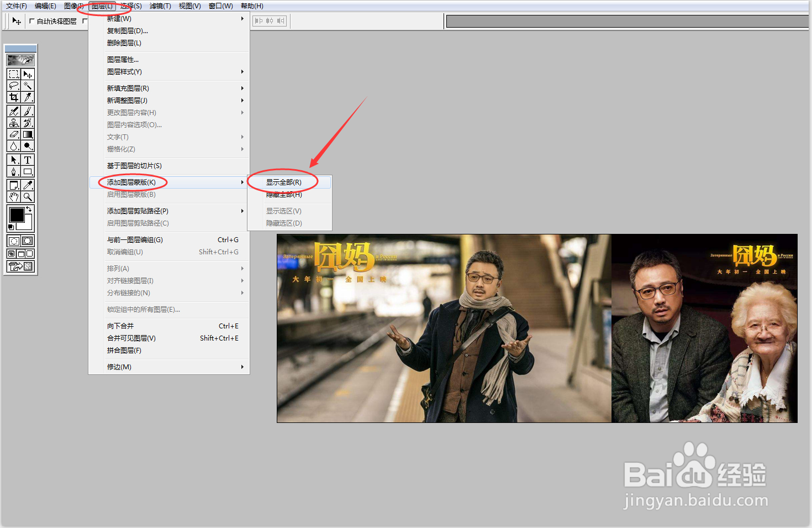812x528 pixels.
Task: Select the Clone Stamp tool
Action: click(14, 123)
